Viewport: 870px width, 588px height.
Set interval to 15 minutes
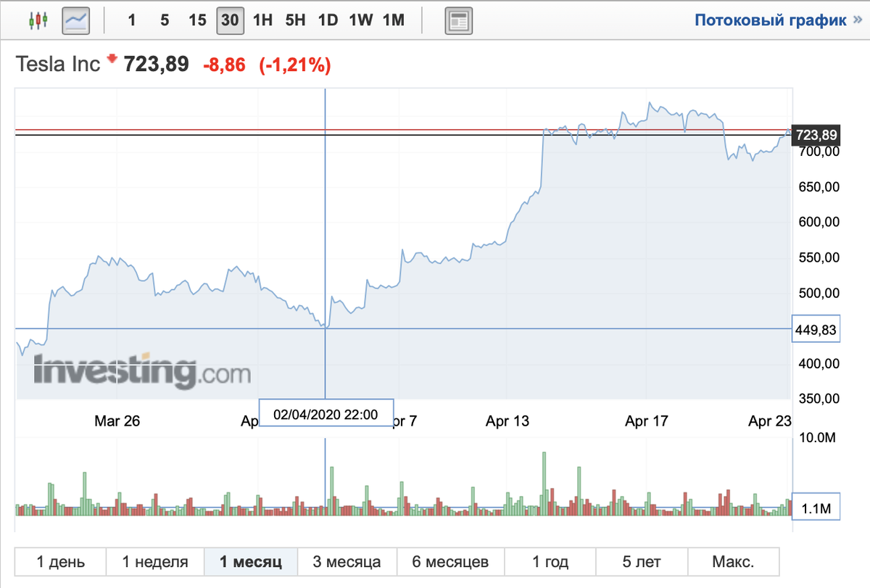197,20
